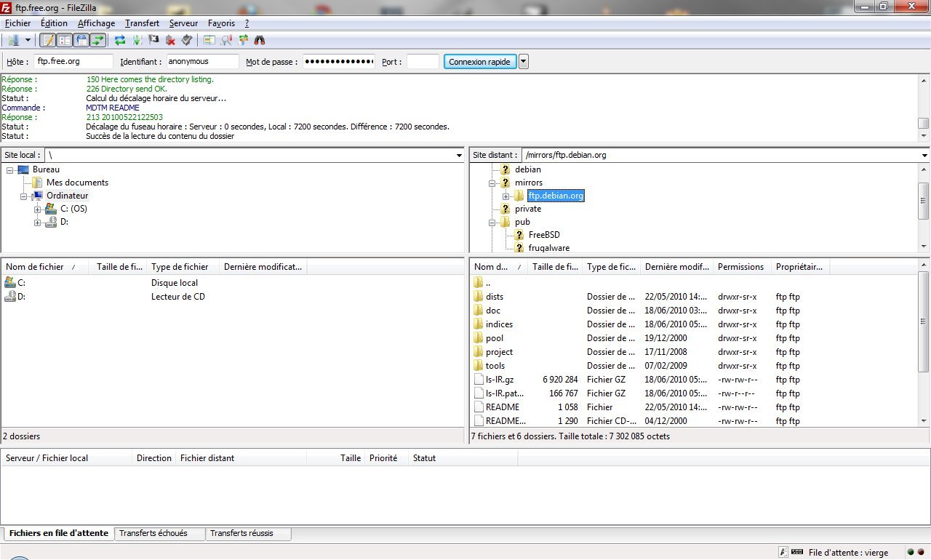
Task: Open the Site Manager icon
Action: pyautogui.click(x=12, y=40)
